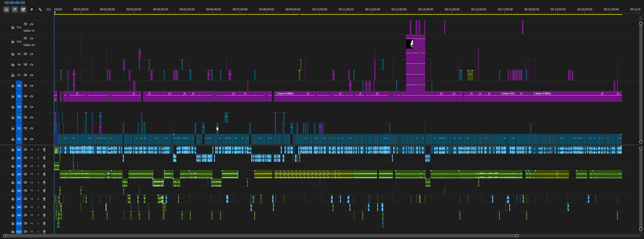This screenshot has width=644, height=239.
Task: Open Timeline Display Settings wrench
Action: coord(40,10)
